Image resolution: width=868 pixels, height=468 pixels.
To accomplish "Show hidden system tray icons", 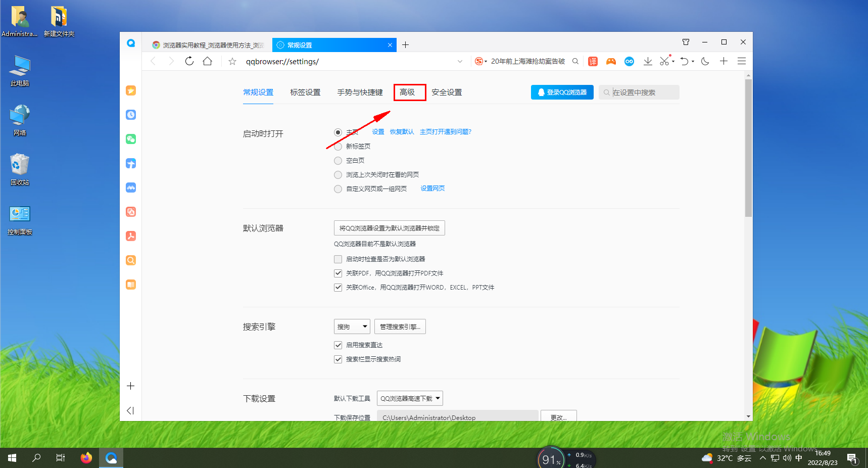I will click(x=762, y=458).
